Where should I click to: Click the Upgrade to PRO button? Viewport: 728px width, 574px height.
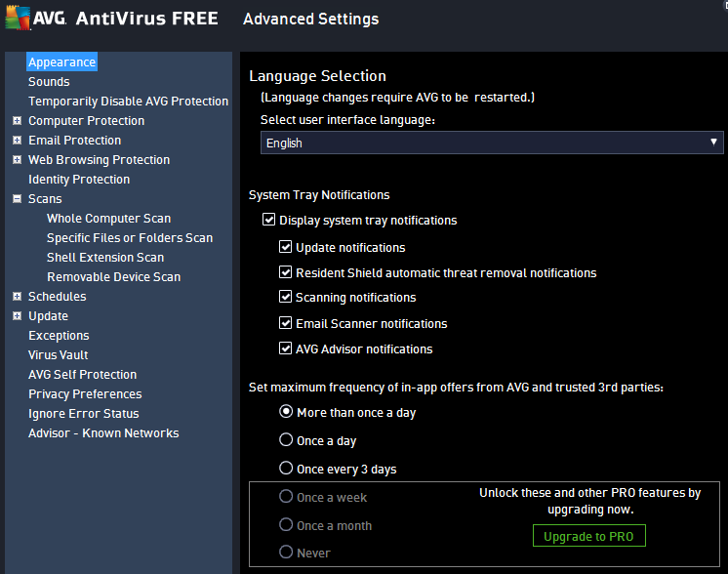pyautogui.click(x=588, y=536)
